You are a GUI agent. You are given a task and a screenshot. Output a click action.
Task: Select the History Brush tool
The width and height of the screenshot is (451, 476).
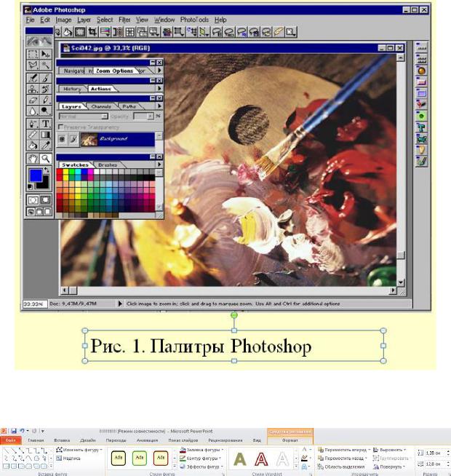45,89
